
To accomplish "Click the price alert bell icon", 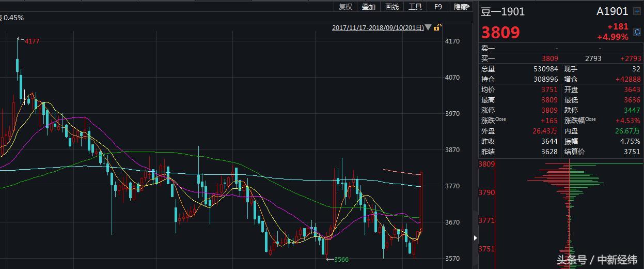I will point(637,32).
